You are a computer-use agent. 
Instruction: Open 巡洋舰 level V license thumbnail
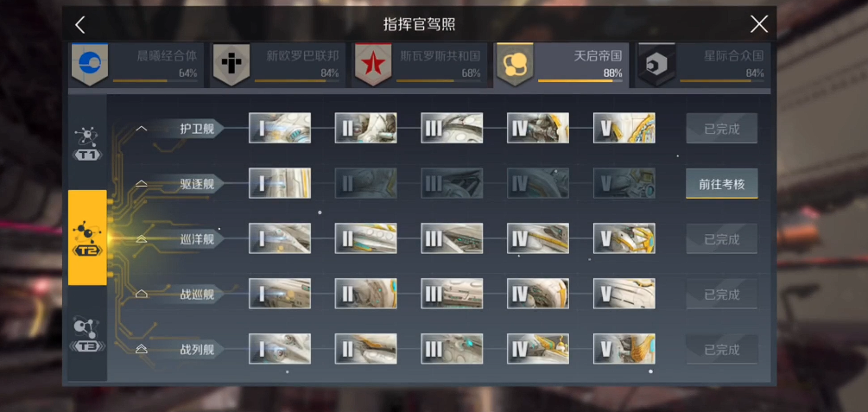point(624,238)
